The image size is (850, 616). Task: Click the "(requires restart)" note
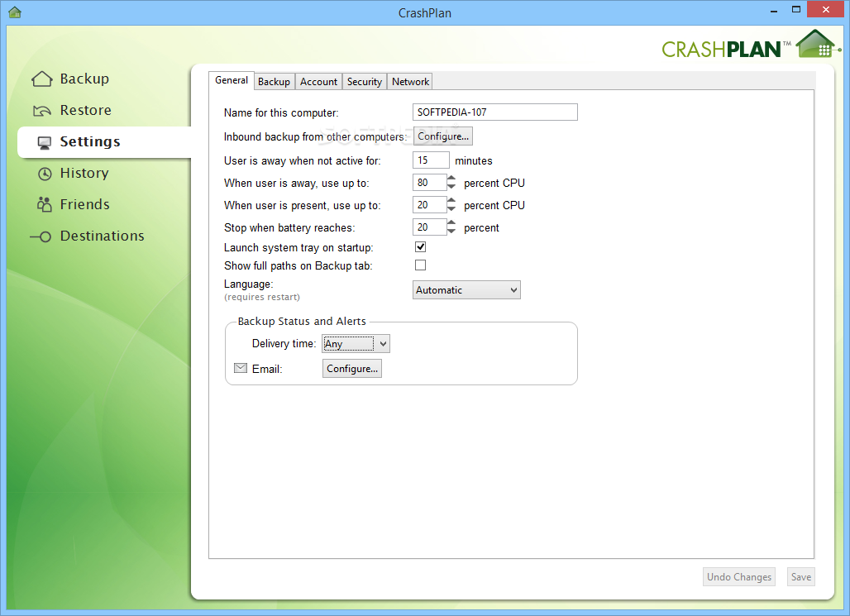[x=262, y=297]
